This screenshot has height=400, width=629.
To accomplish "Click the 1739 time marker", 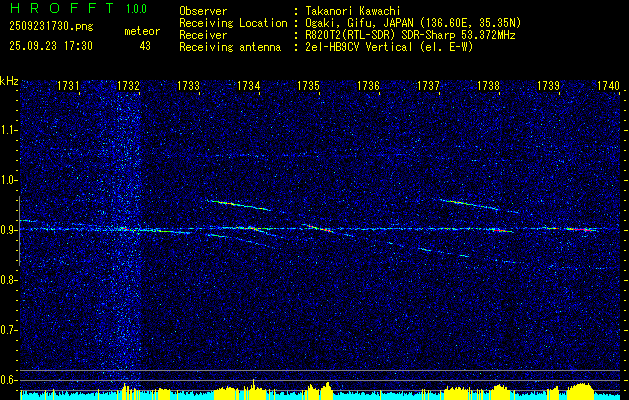I will click(x=548, y=85).
